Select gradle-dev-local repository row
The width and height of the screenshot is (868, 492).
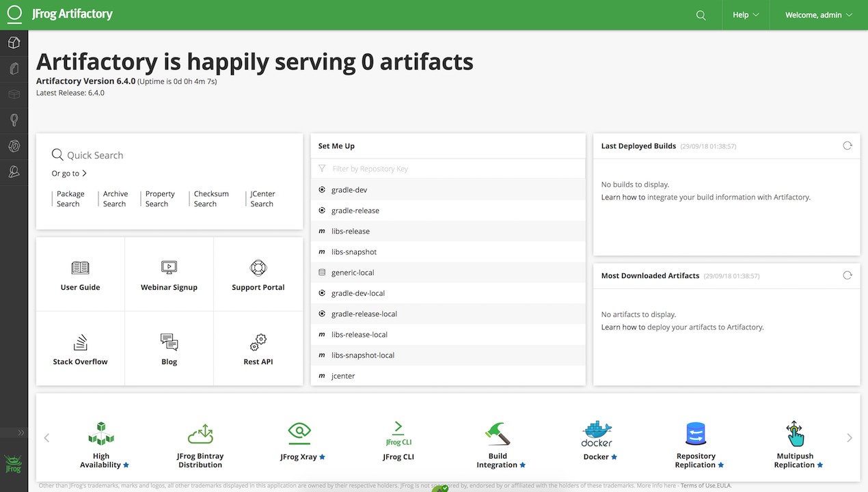448,293
